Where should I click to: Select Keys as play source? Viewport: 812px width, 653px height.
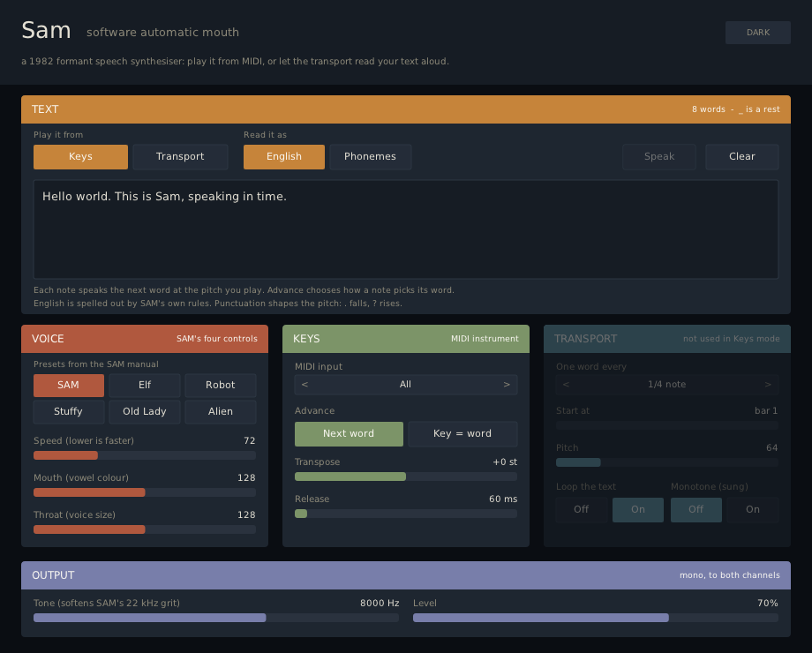[80, 156]
